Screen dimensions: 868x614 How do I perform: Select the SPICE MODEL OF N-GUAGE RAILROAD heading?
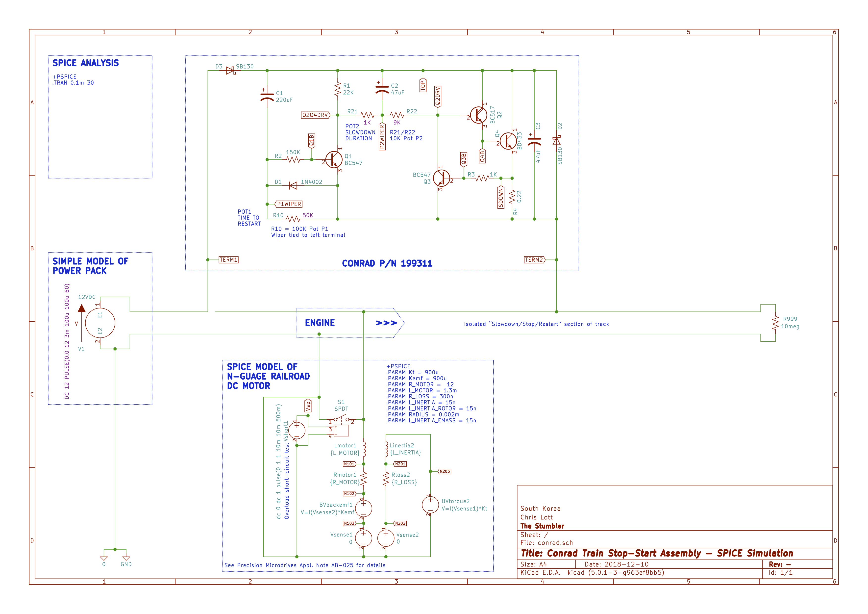point(268,377)
